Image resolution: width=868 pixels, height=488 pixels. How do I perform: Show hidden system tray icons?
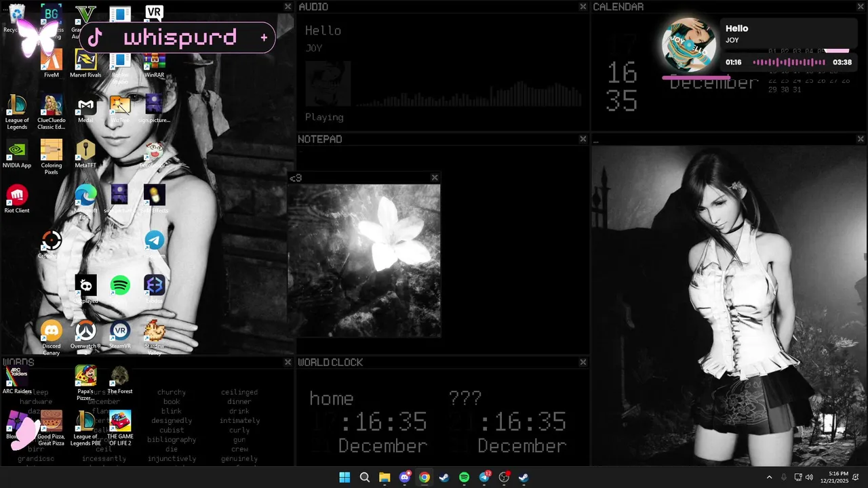(769, 477)
